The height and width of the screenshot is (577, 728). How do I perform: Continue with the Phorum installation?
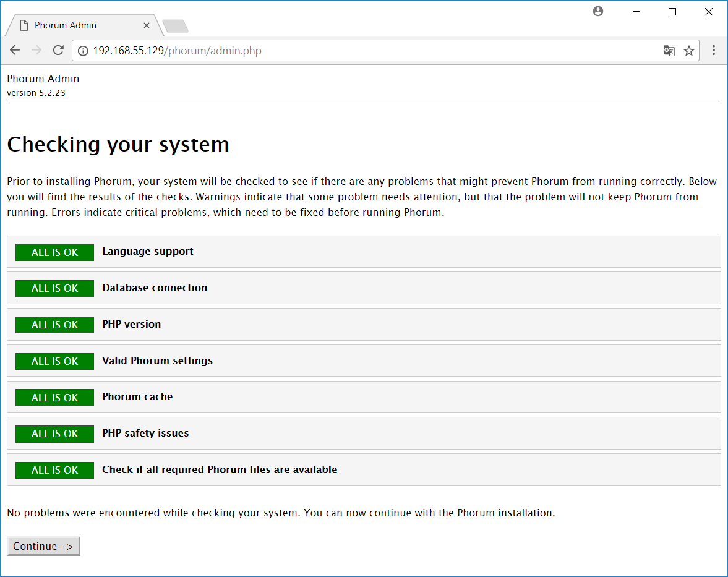click(44, 546)
